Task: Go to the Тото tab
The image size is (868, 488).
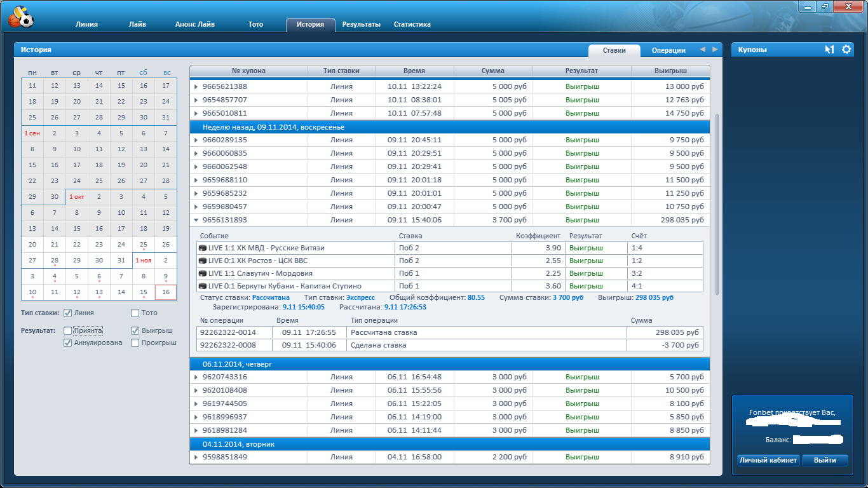Action: pos(255,24)
